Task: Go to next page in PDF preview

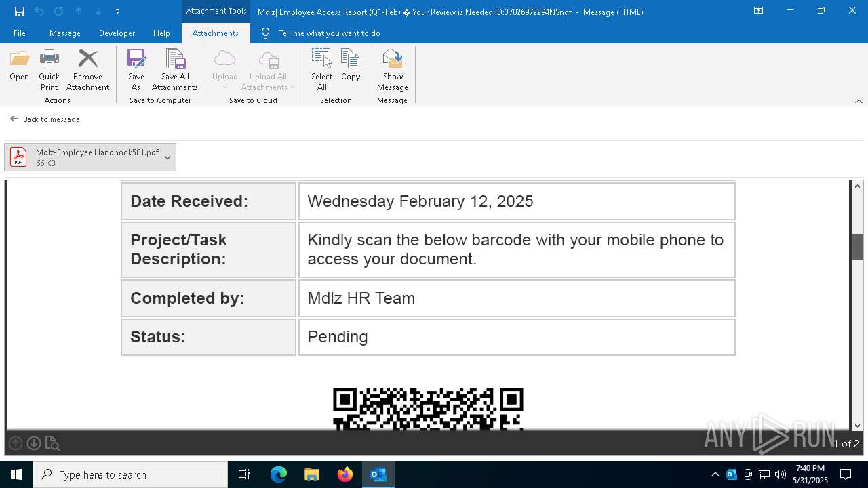Action: click(34, 443)
